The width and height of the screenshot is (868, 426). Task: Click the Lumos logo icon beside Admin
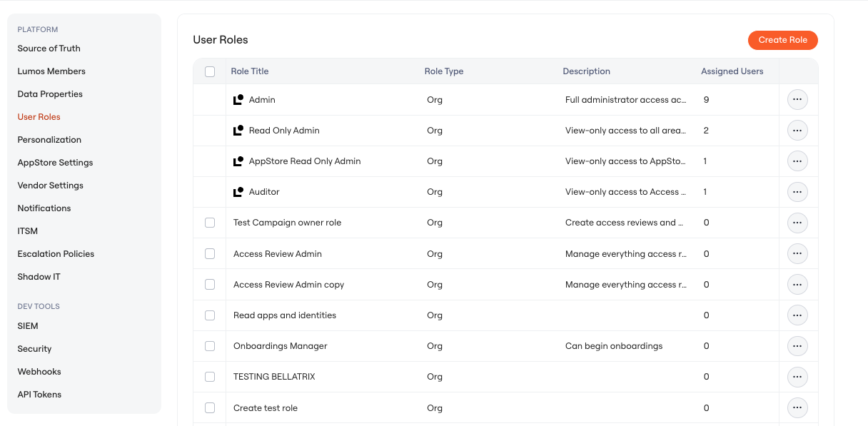[238, 100]
